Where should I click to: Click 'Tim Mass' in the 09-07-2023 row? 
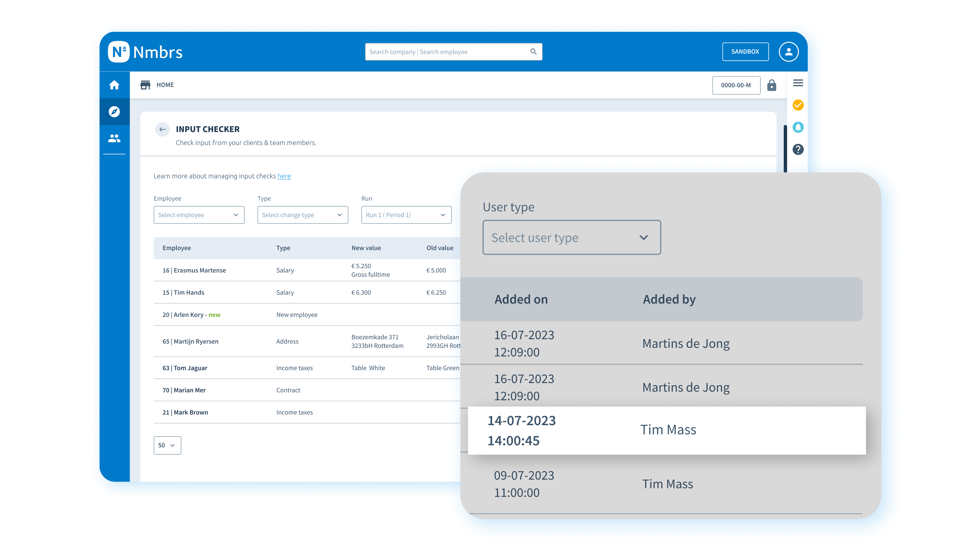point(668,484)
